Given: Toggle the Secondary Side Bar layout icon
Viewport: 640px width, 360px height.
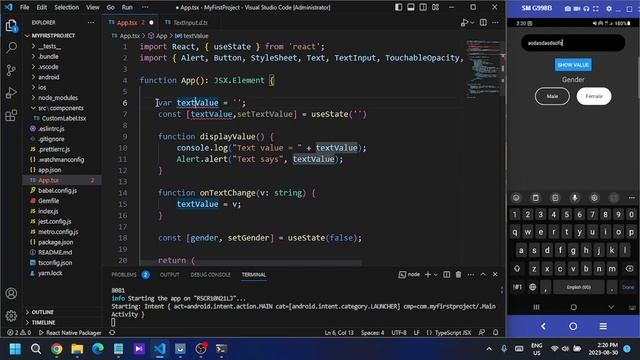Looking at the screenshot, I should (x=423, y=7).
